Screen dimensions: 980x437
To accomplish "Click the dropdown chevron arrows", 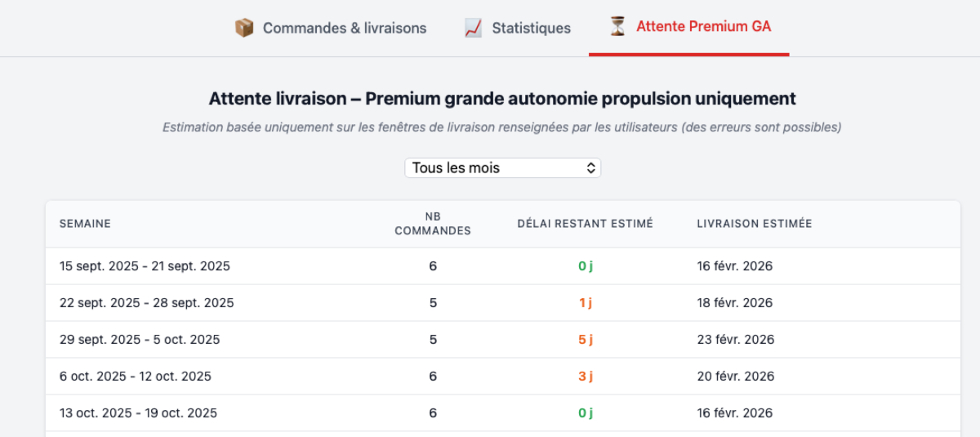I will (x=592, y=168).
